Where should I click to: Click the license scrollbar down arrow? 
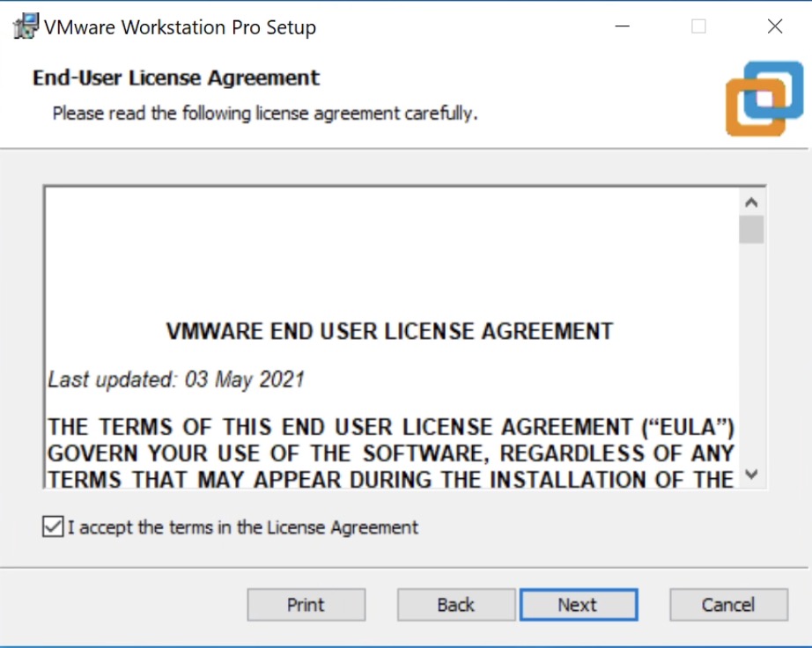751,475
